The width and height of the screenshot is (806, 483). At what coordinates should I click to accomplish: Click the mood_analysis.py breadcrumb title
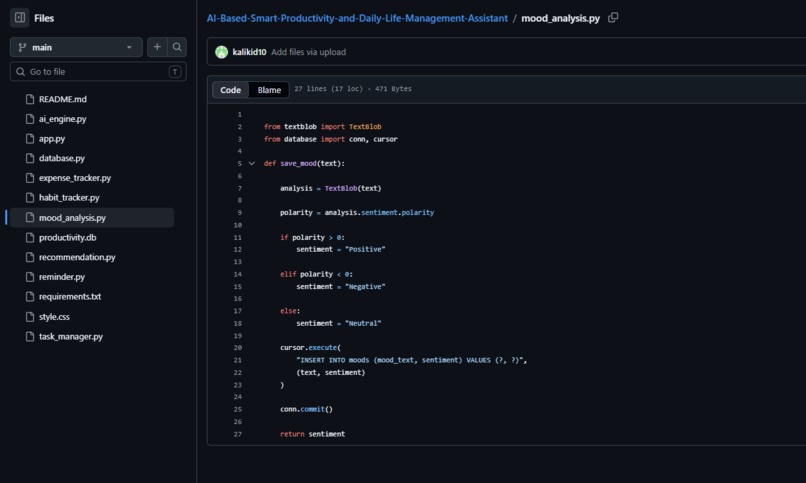tap(560, 18)
